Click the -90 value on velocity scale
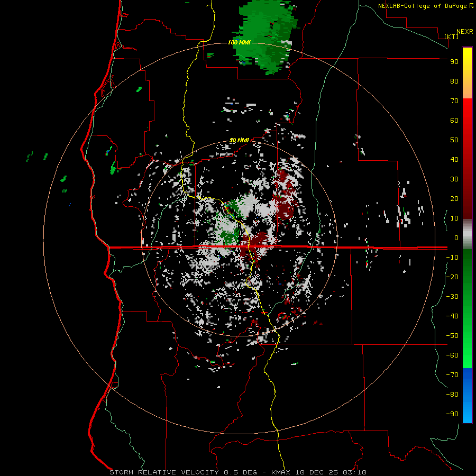Viewport: 476px width, 476px height. click(452, 414)
